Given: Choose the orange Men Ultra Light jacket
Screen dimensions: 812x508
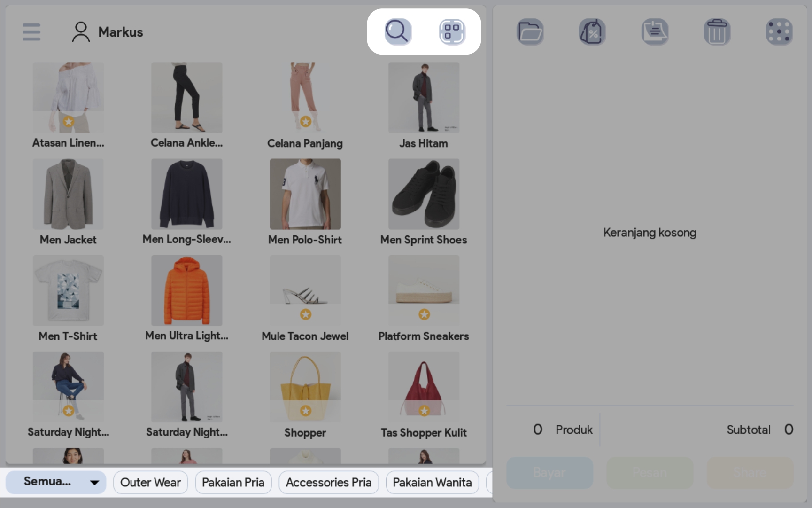Looking at the screenshot, I should tap(186, 290).
